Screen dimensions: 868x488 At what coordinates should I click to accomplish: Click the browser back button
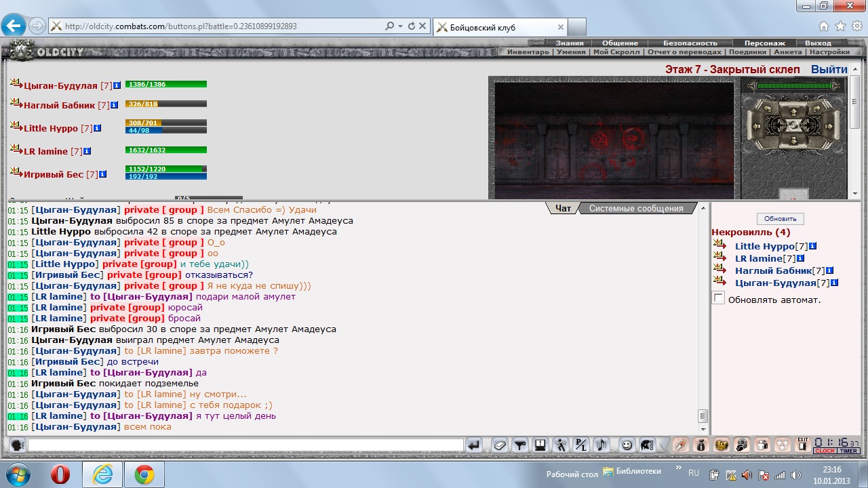(14, 26)
